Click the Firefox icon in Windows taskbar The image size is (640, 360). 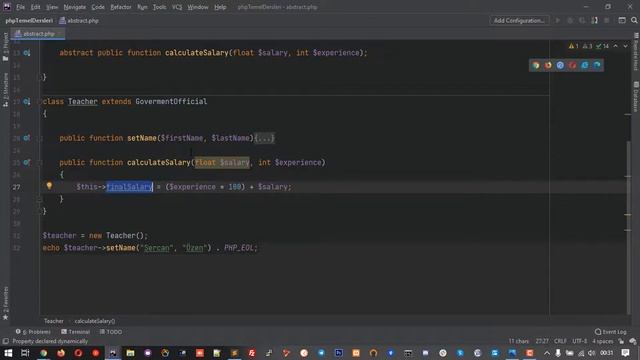point(61,353)
